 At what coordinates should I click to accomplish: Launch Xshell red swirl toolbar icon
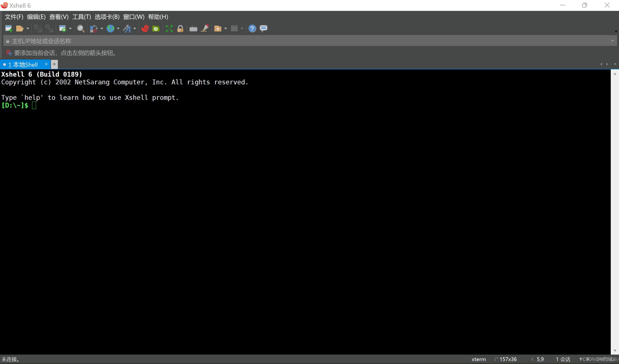tap(145, 29)
